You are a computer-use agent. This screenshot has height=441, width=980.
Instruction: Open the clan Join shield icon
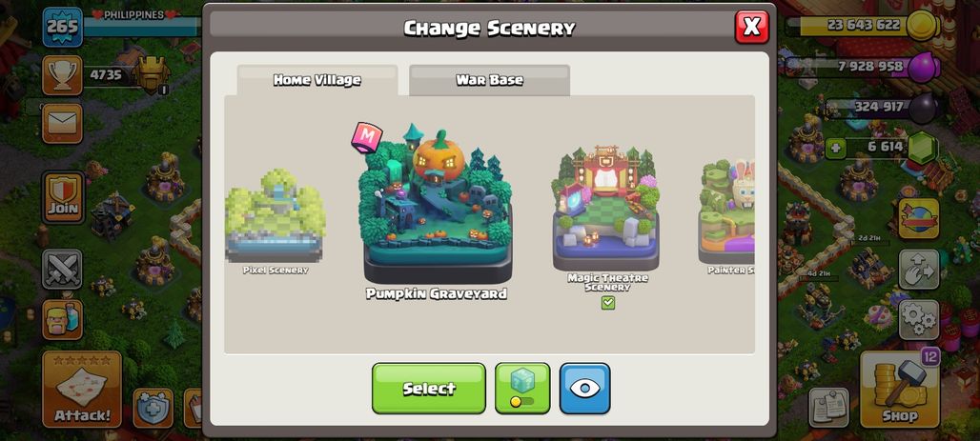pos(63,197)
